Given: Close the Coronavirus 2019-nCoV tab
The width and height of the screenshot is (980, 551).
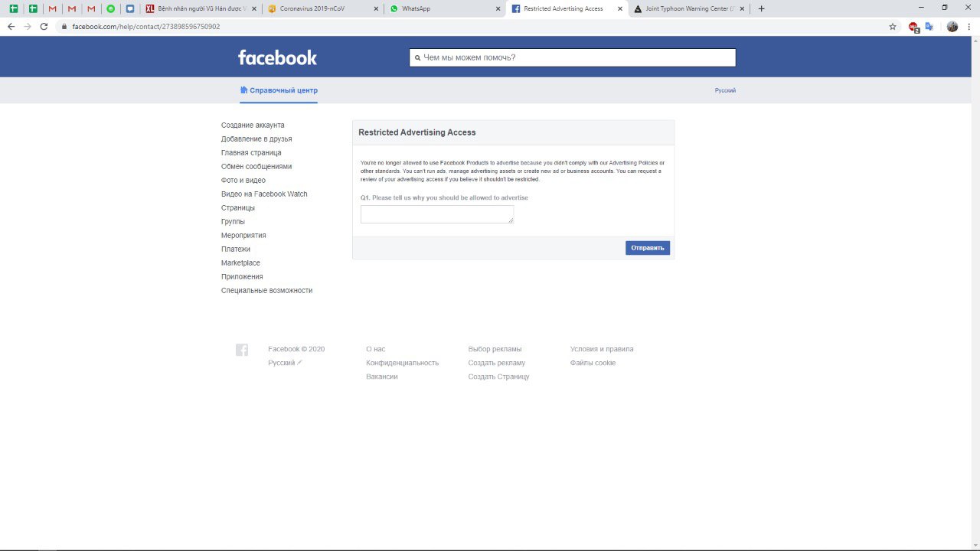Looking at the screenshot, I should [376, 8].
